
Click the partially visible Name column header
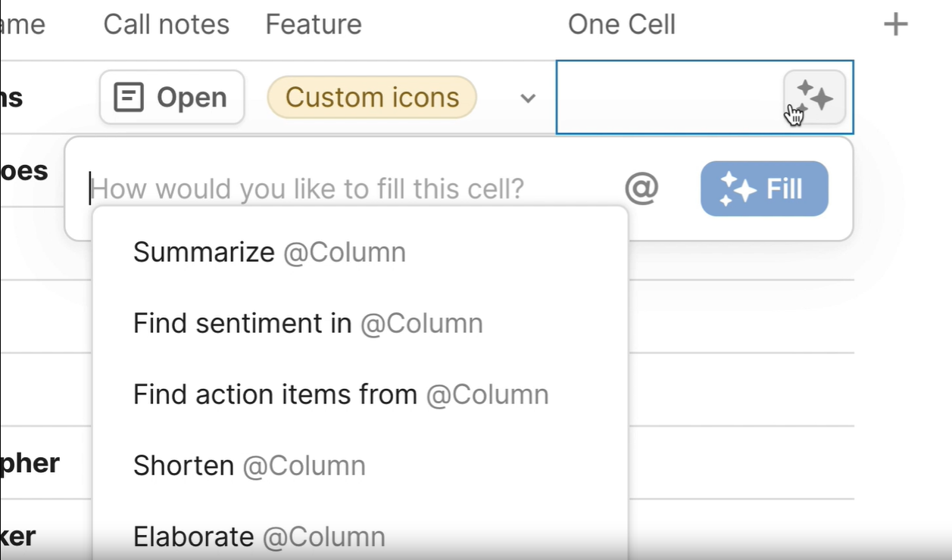23,25
